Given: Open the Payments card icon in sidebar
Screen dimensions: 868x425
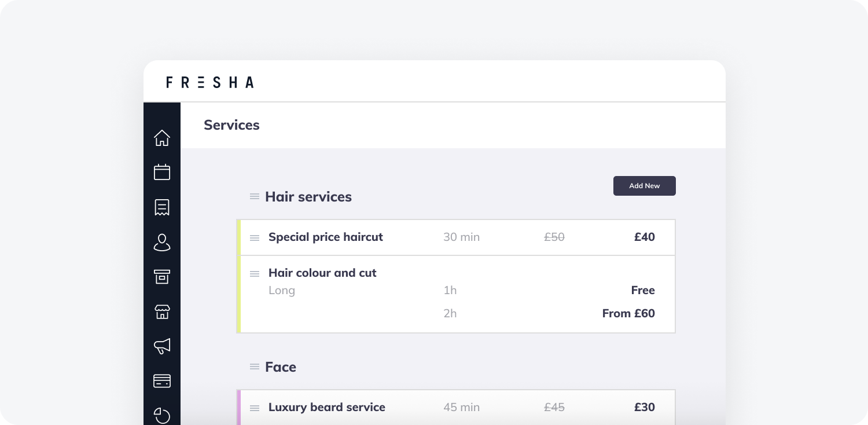Looking at the screenshot, I should click(162, 381).
